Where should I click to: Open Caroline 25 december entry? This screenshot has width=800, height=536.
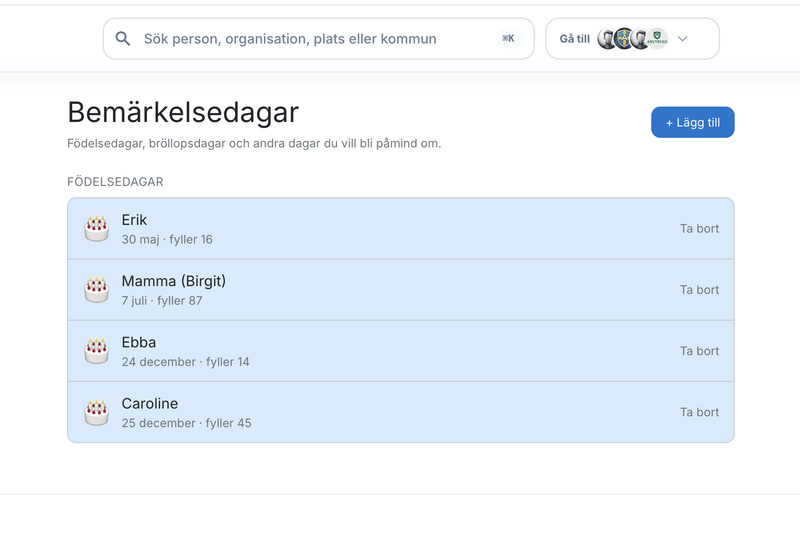pos(401,412)
